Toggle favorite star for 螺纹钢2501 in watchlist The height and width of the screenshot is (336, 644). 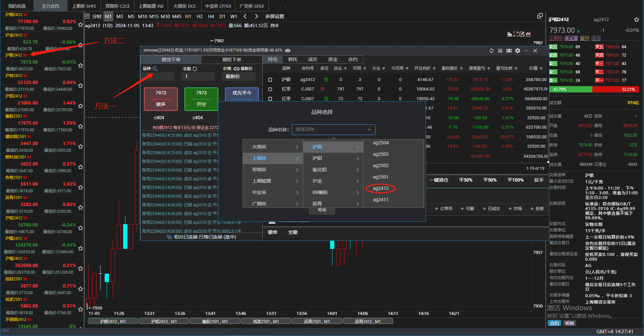(x=80, y=146)
